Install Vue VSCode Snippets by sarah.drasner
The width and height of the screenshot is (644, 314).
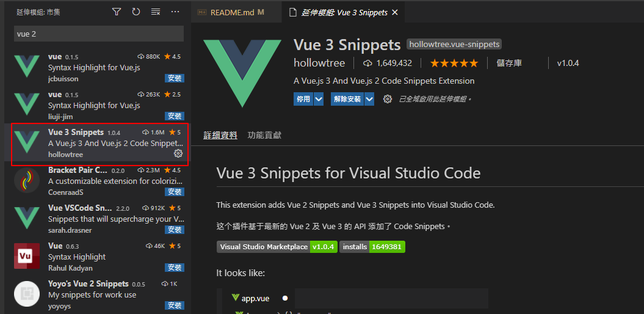coord(175,230)
